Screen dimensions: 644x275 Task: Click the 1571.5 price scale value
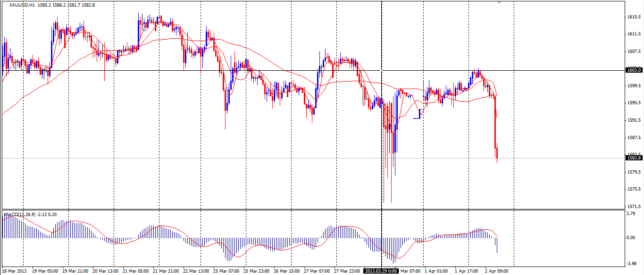pyautogui.click(x=634, y=207)
